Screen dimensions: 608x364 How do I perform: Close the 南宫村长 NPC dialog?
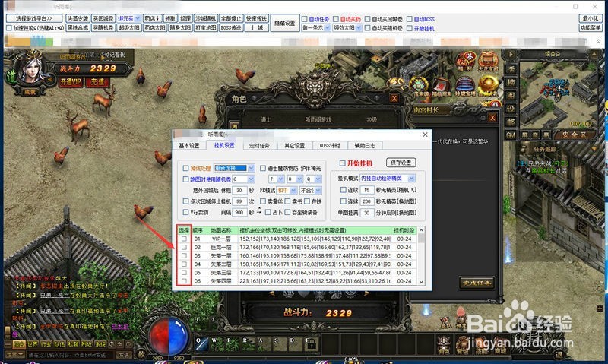[x=492, y=118]
